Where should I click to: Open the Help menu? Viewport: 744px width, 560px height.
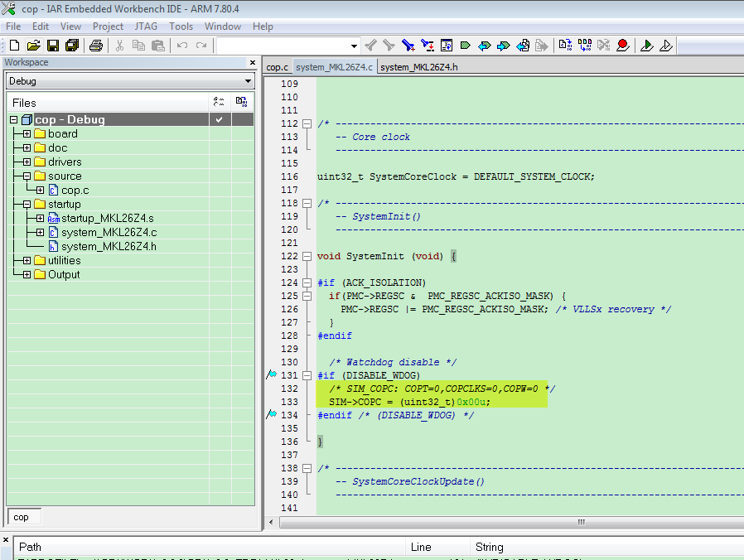[263, 27]
